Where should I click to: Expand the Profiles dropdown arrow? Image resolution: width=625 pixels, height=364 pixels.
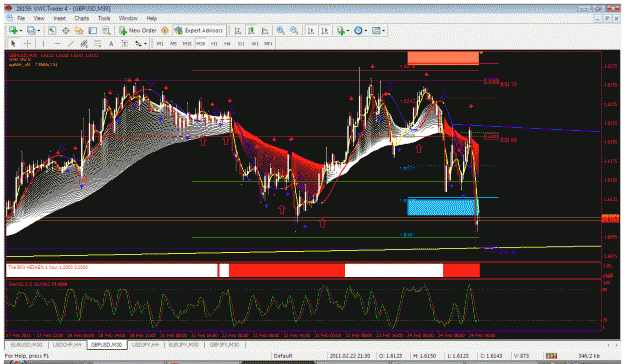[39, 31]
